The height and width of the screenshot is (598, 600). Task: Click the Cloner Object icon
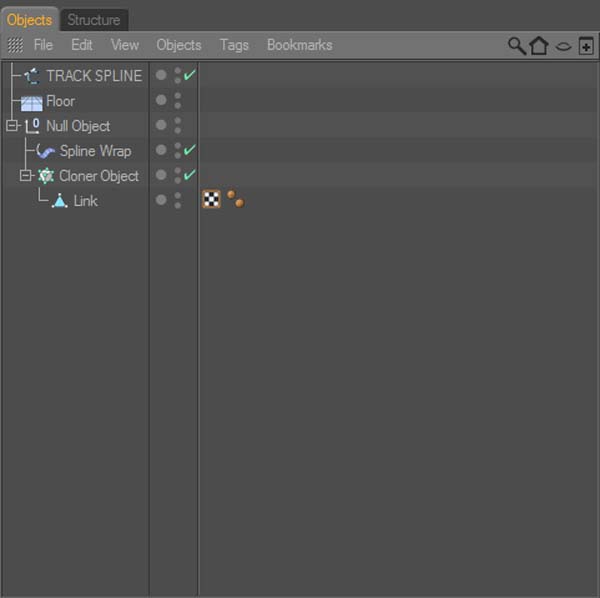click(x=46, y=176)
